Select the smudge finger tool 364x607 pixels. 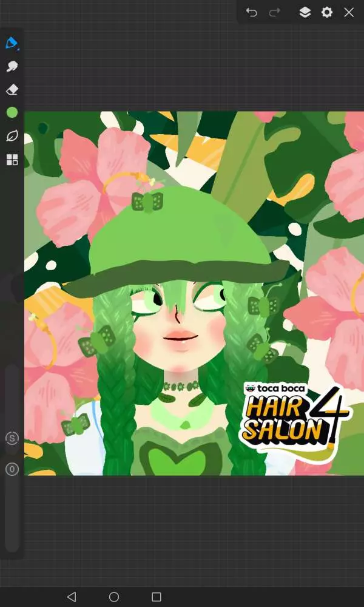(12, 66)
